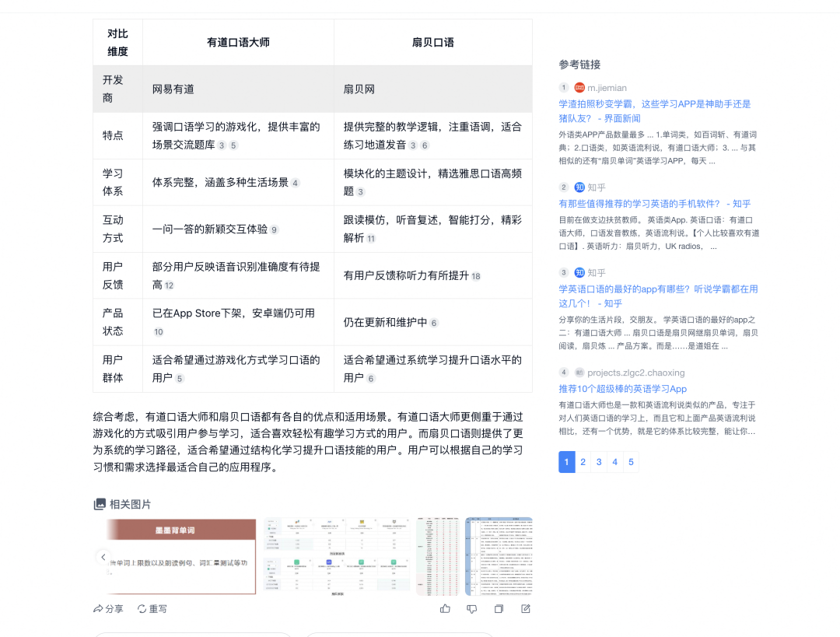Click the 有道口语大师 column header
Image resolution: width=840 pixels, height=637 pixels.
[x=239, y=42]
